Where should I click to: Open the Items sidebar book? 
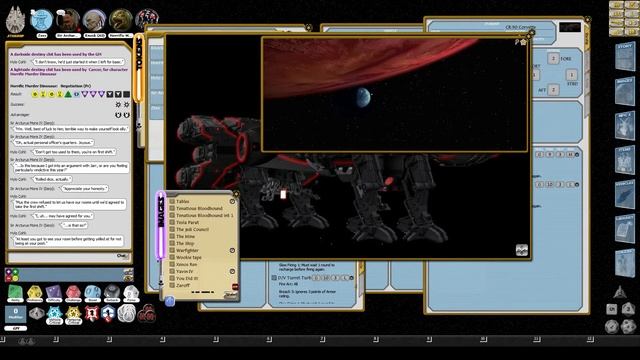pyautogui.click(x=625, y=160)
